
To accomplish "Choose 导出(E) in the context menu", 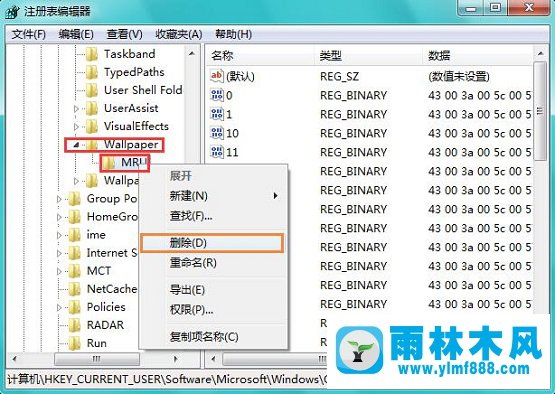I will (213, 290).
